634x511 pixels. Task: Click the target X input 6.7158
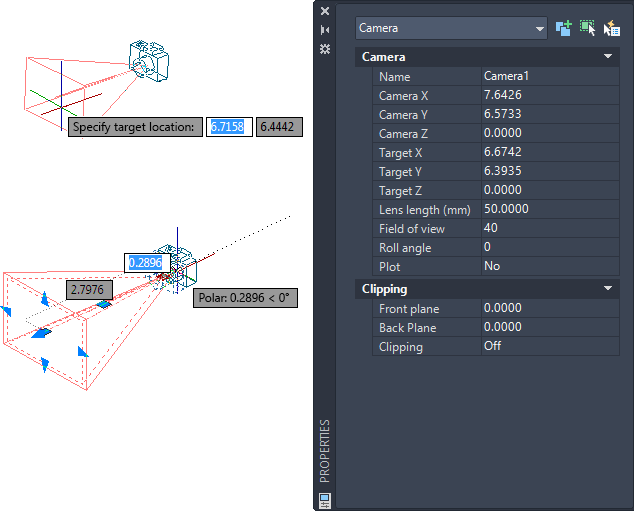tap(229, 127)
